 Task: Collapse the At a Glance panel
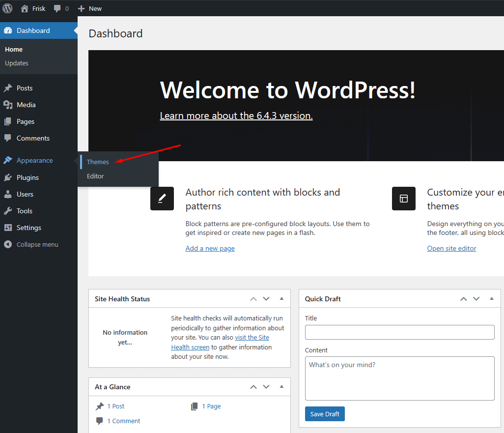pyautogui.click(x=281, y=387)
